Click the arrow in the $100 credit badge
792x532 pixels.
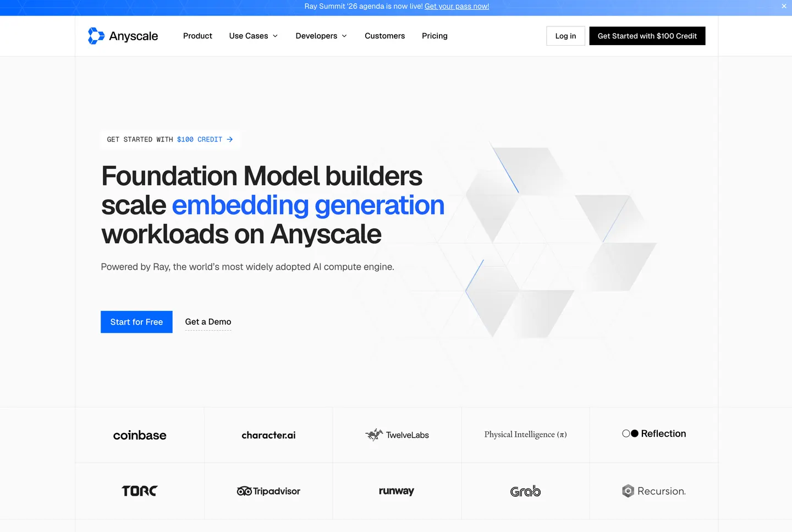pos(230,140)
